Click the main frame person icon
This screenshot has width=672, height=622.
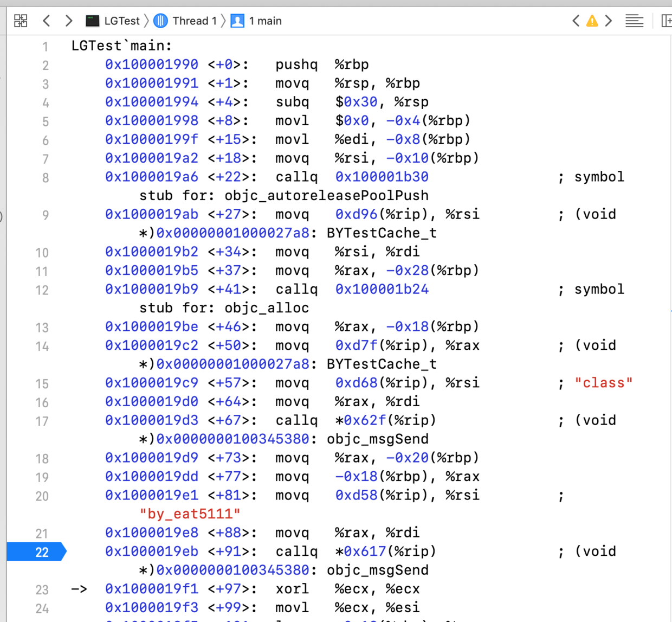click(237, 21)
